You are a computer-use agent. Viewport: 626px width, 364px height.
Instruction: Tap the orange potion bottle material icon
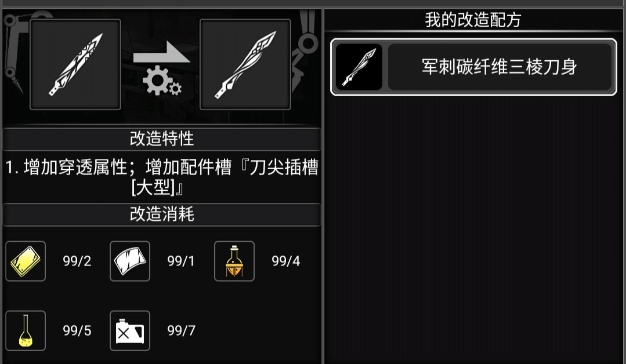(234, 261)
